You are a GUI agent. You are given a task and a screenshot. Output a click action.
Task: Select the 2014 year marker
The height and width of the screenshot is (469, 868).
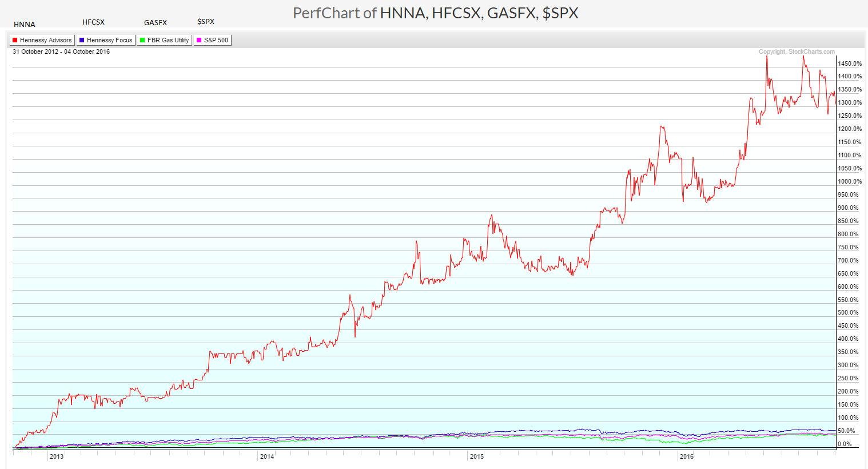click(x=267, y=456)
